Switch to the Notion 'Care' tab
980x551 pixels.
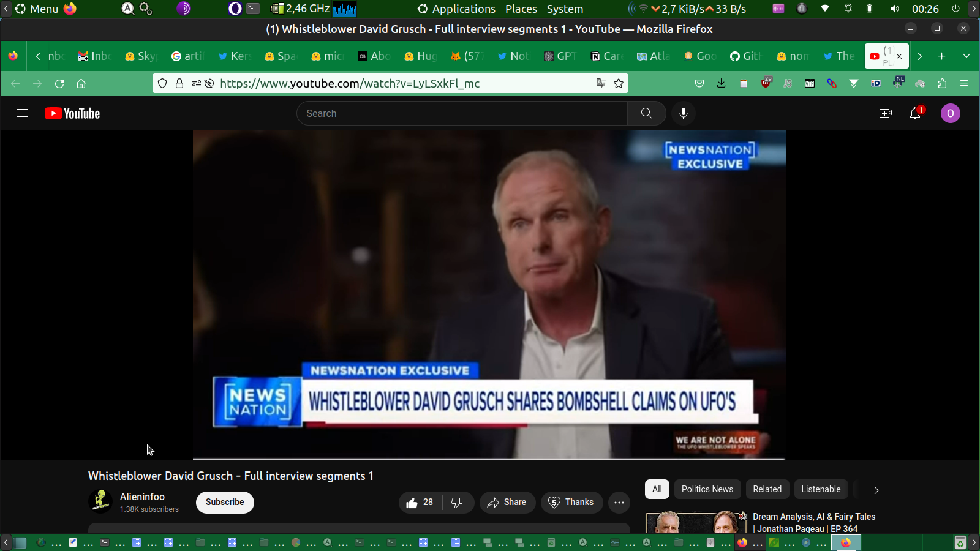click(x=606, y=56)
